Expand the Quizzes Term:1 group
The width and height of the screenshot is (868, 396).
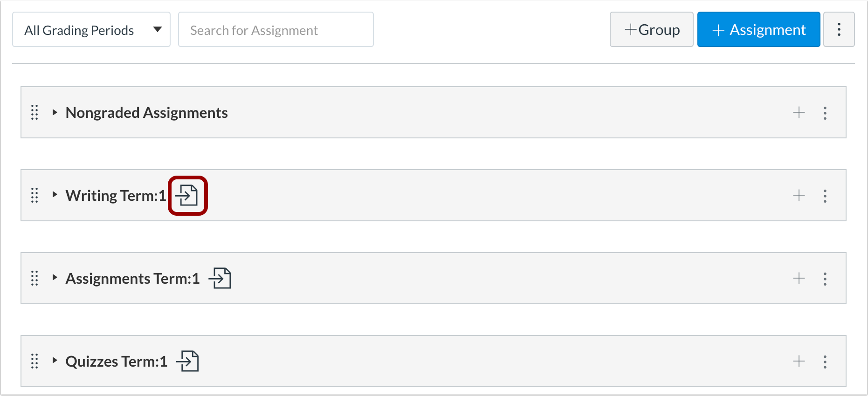[54, 361]
